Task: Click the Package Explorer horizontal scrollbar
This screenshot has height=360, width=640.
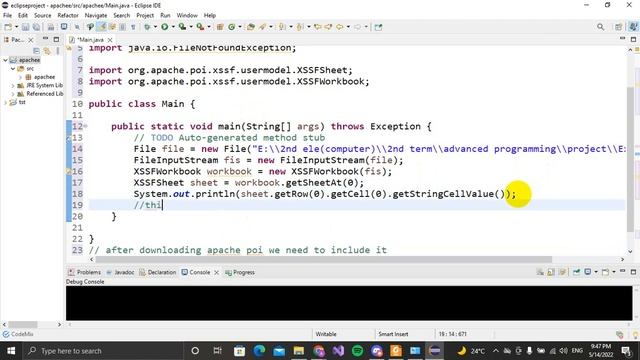Action: (23, 325)
